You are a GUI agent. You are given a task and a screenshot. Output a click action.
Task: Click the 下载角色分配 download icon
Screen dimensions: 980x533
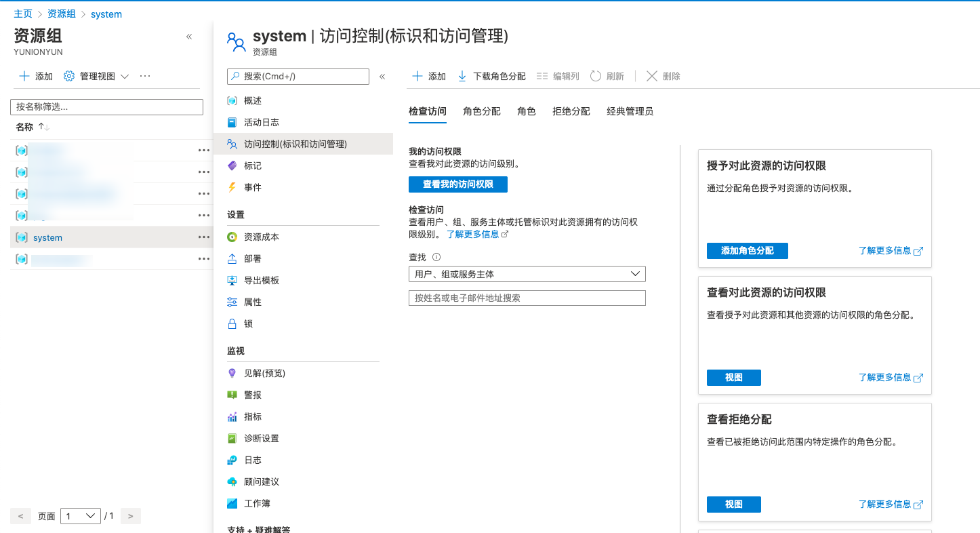tap(462, 77)
